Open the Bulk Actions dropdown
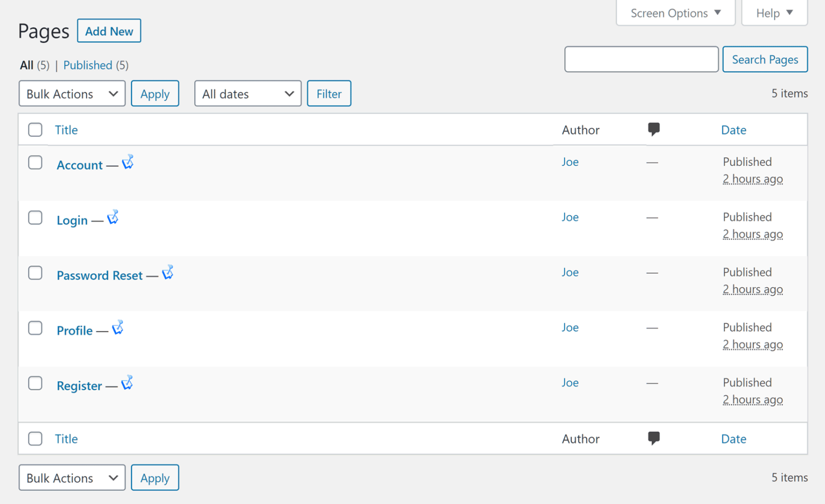825x504 pixels. (71, 93)
